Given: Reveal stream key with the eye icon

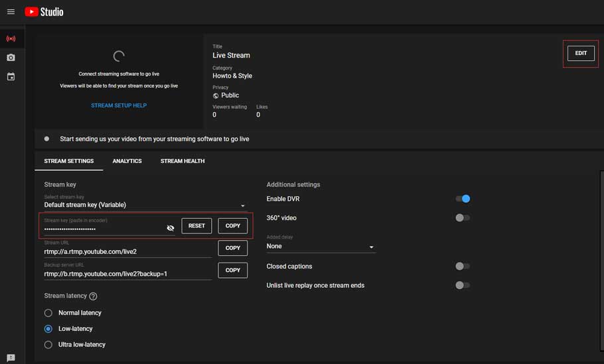Looking at the screenshot, I should click(171, 227).
